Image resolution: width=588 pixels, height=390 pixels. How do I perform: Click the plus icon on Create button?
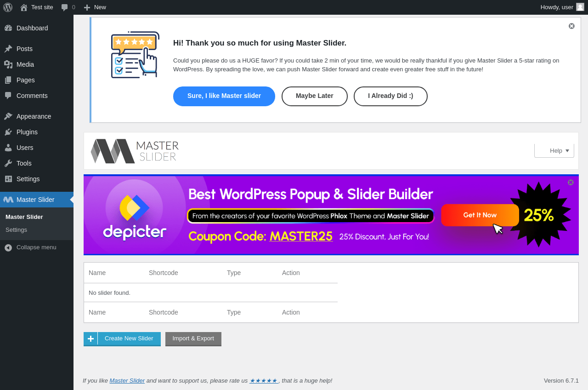90,338
